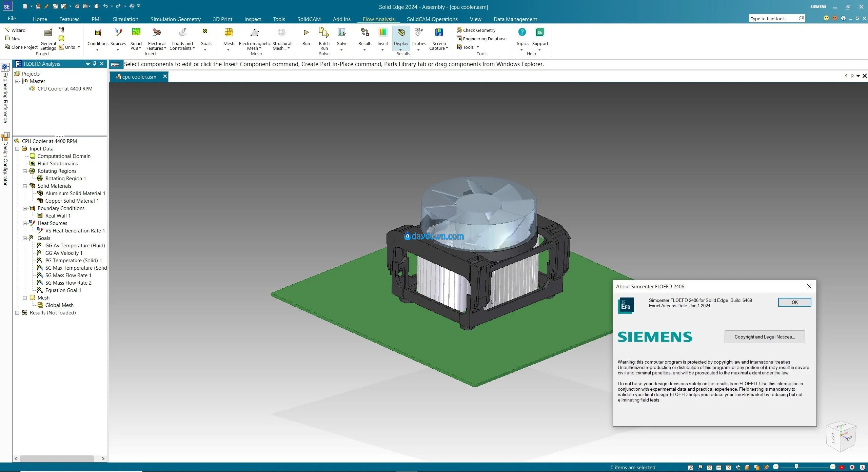Screen dimensions: 868x472
Task: Run Check Geometry
Action: coord(476,30)
